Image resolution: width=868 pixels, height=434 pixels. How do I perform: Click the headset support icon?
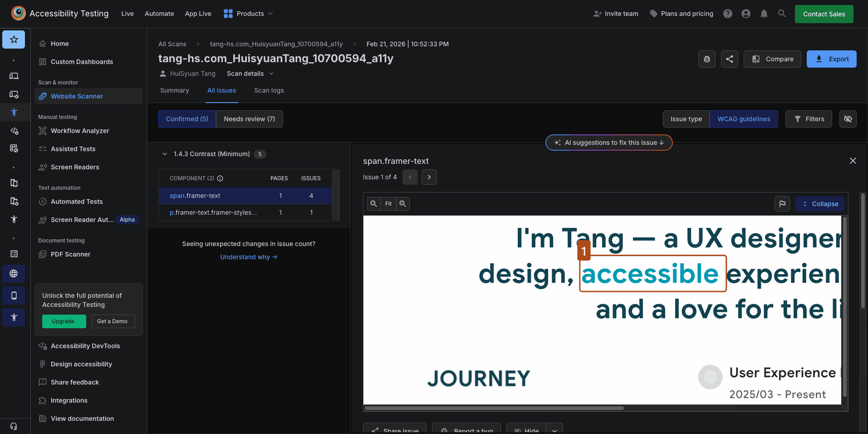click(14, 426)
